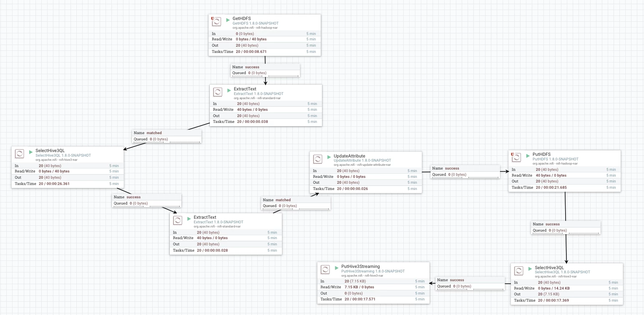Select the success connection below PutHDFS
Screen dimensions: 644x315
click(x=566, y=227)
